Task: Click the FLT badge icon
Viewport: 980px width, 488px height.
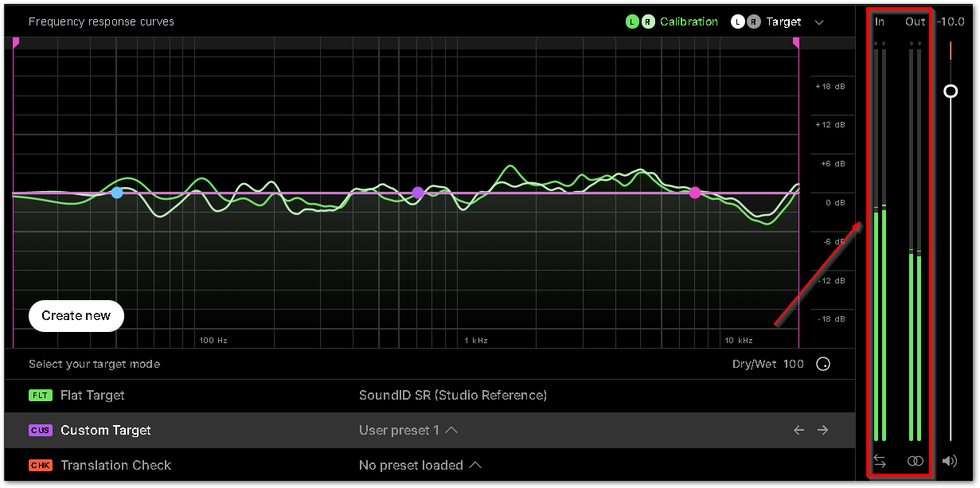Action: tap(40, 396)
